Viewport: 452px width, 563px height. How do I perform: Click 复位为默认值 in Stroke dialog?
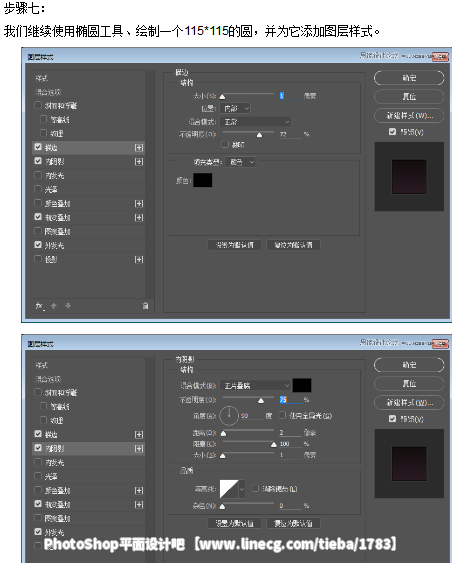293,245
